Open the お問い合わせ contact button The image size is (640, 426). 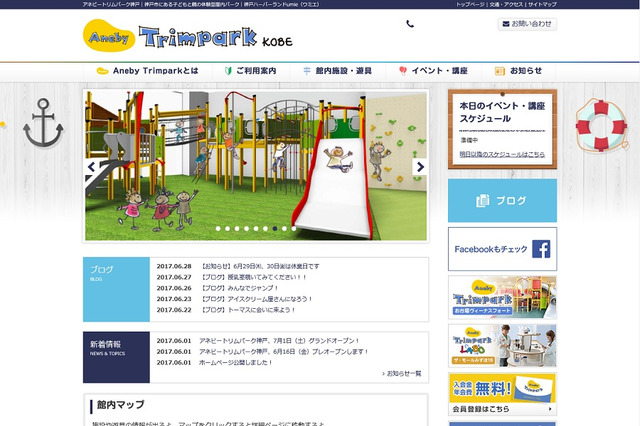527,24
